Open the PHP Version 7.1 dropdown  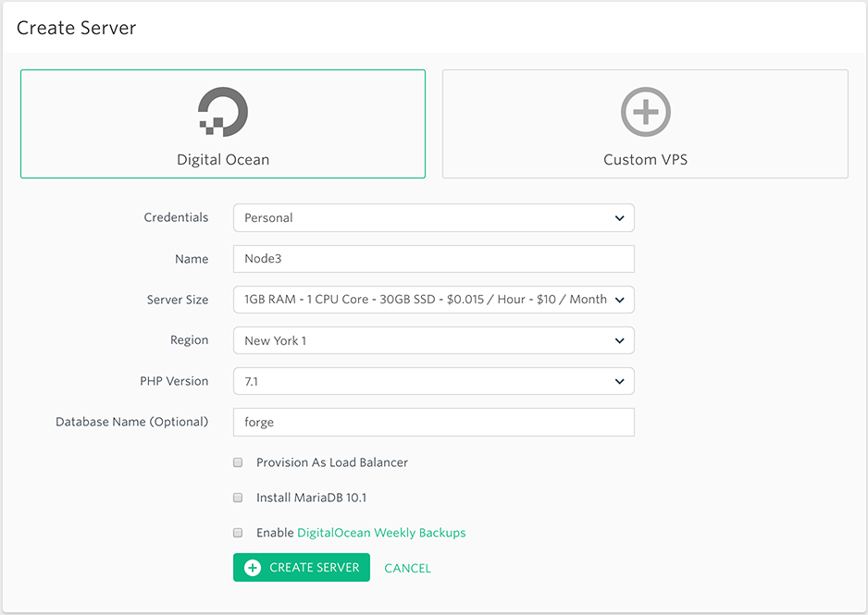(x=433, y=381)
